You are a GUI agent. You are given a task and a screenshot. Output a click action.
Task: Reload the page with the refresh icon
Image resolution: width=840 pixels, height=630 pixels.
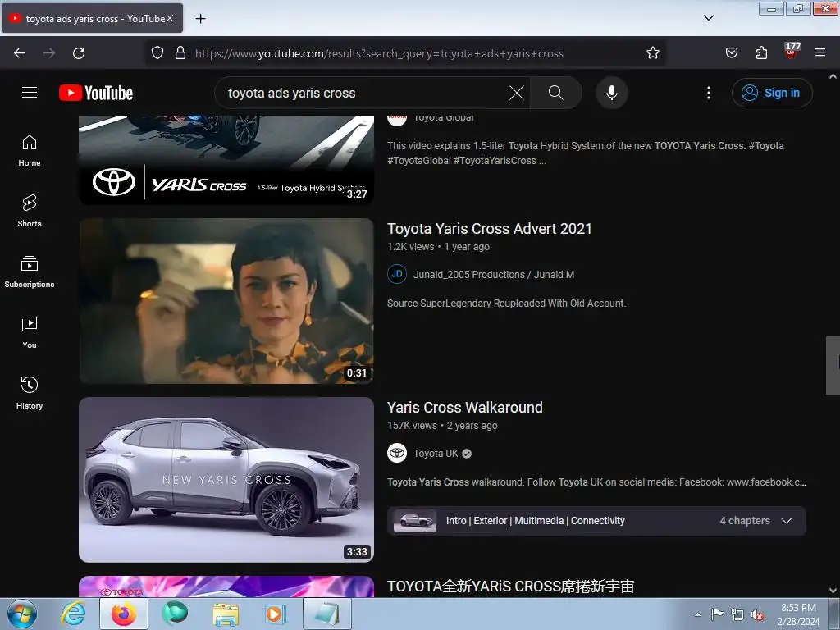coord(79,53)
